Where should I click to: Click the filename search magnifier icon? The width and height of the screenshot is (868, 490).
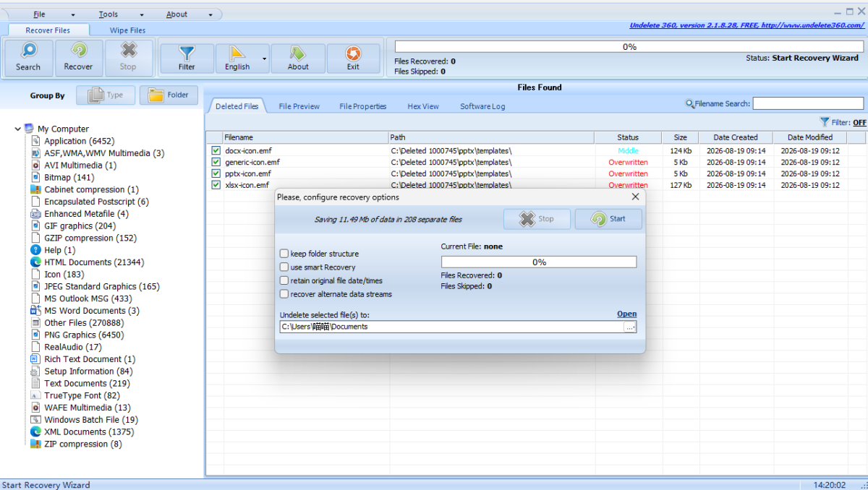click(x=690, y=104)
